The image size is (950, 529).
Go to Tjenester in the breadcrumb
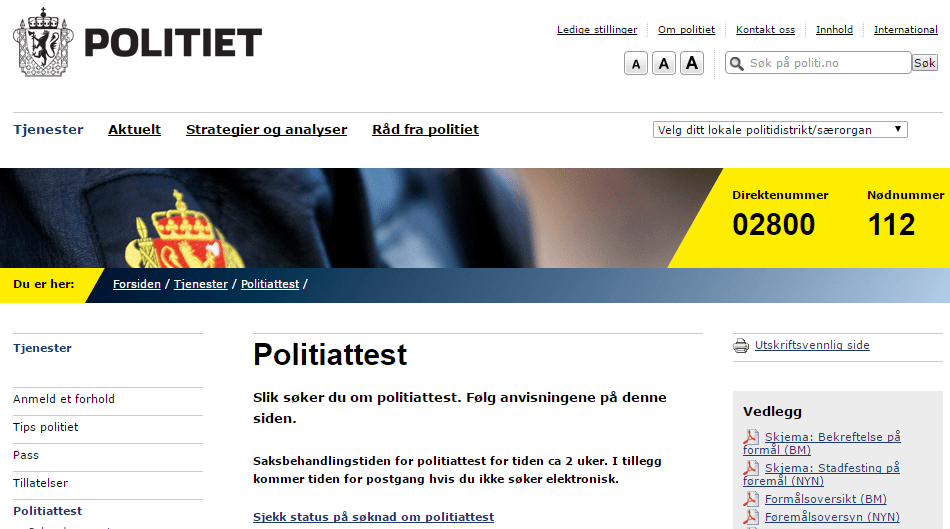201,284
